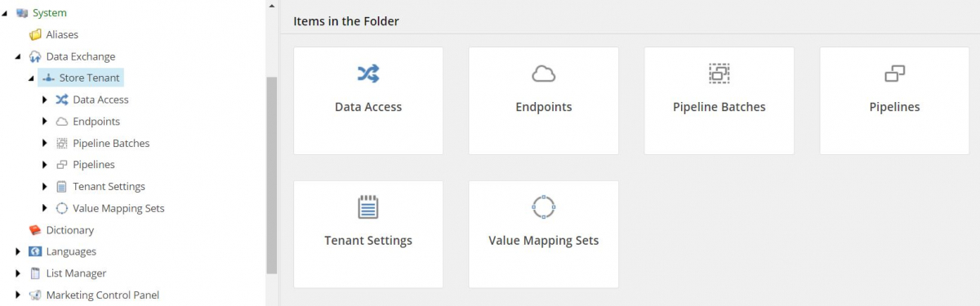Click the Dictionary book icon in tree
The height and width of the screenshot is (306, 980).
coord(35,230)
